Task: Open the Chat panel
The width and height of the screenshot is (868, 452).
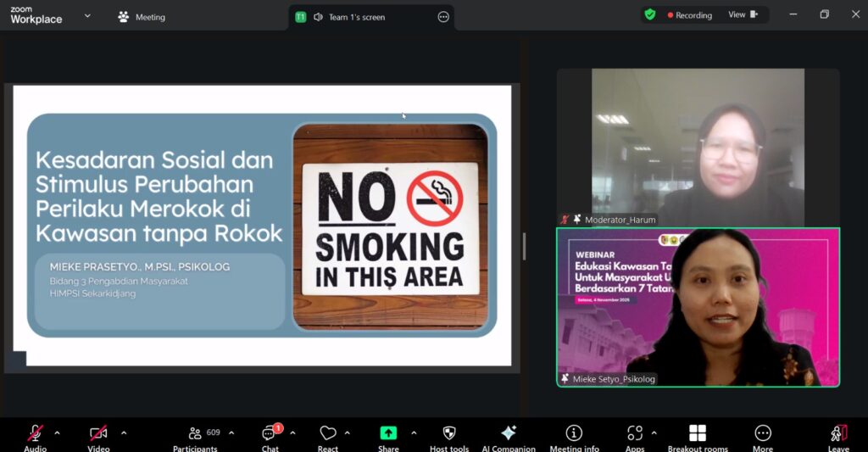Action: coord(270,434)
